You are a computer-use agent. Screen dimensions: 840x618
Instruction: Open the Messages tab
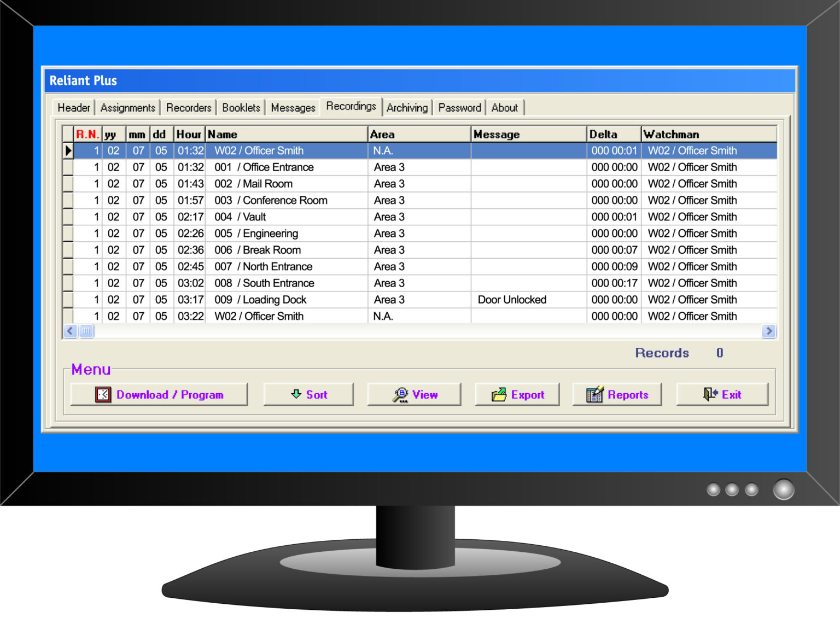(x=293, y=108)
